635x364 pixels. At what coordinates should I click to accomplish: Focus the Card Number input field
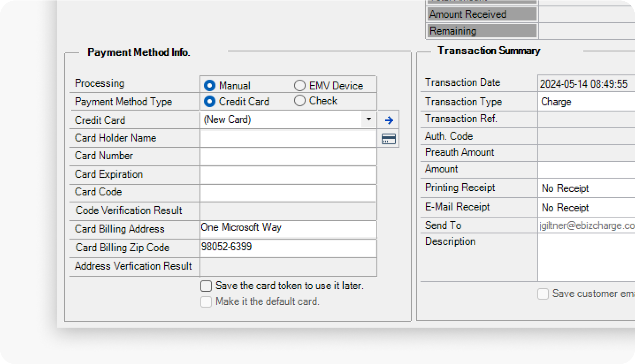[288, 156]
